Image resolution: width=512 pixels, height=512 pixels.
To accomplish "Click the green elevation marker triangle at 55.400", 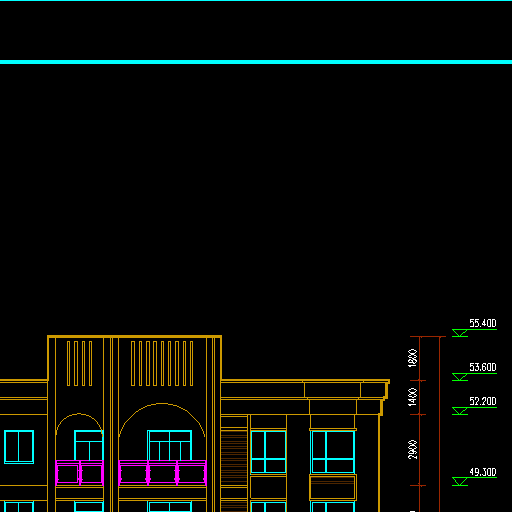I will 460,333.
